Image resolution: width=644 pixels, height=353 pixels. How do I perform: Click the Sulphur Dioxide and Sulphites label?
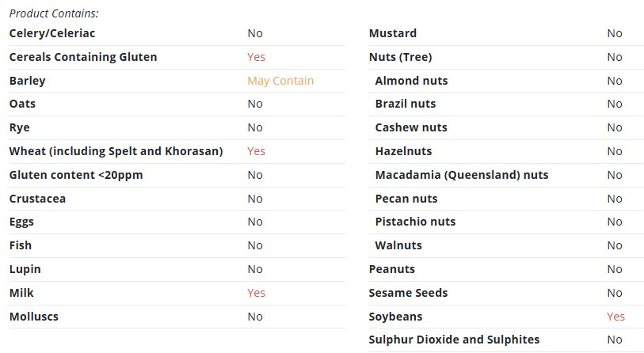(x=454, y=340)
